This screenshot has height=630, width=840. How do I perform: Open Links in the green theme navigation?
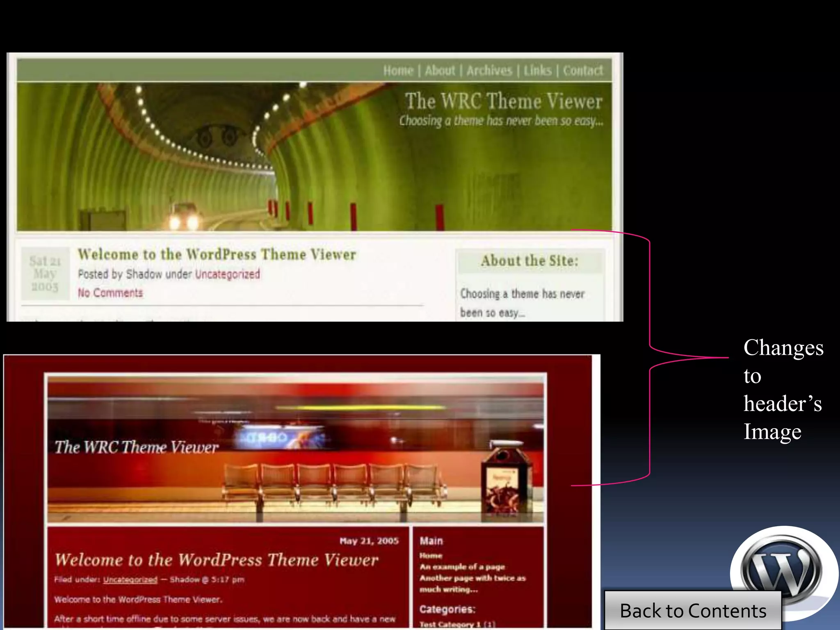[537, 71]
